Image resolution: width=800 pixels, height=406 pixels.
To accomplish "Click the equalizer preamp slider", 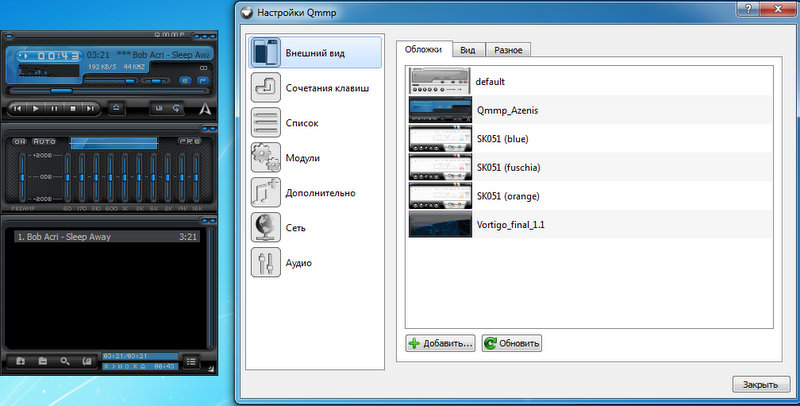I will point(22,177).
